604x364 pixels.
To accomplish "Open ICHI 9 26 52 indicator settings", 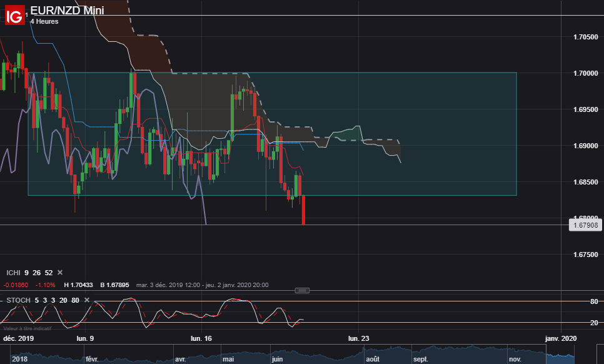I will pyautogui.click(x=29, y=273).
